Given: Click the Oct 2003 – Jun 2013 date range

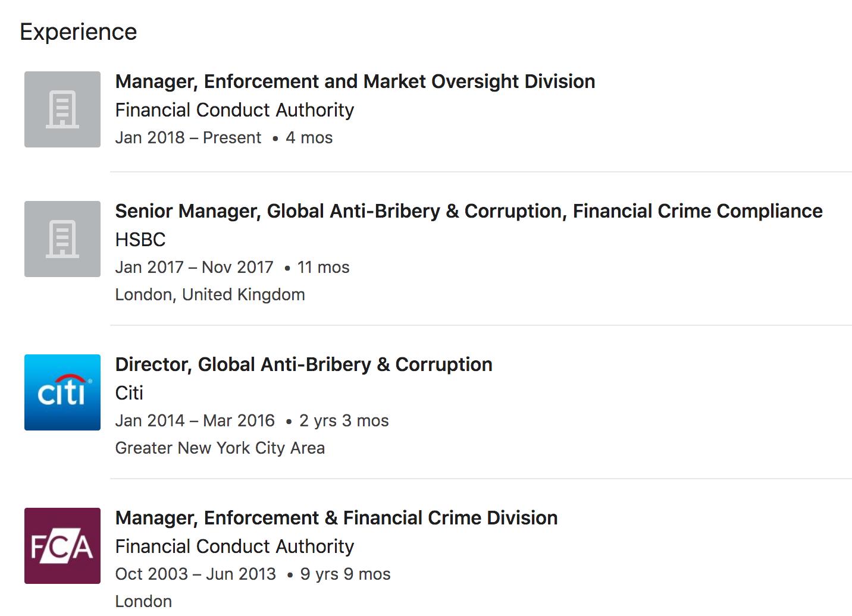Looking at the screenshot, I should [196, 574].
